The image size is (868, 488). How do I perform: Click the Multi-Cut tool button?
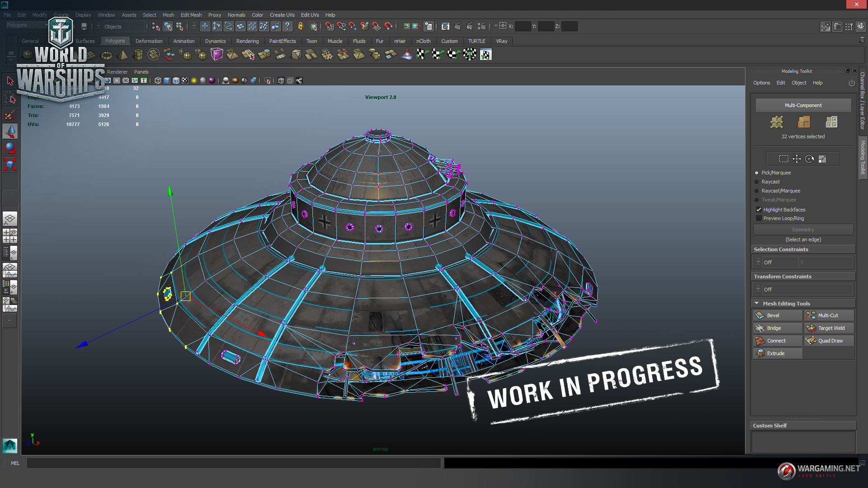click(x=829, y=315)
